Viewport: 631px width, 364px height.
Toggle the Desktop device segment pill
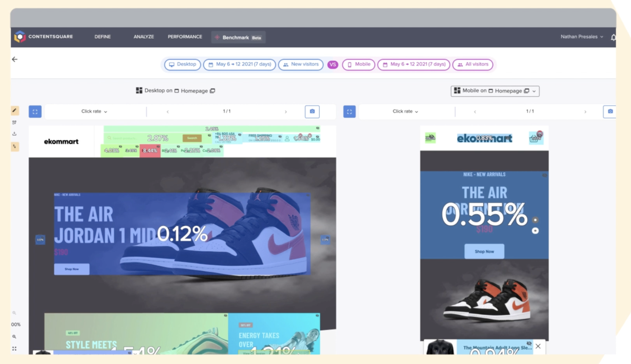point(182,64)
